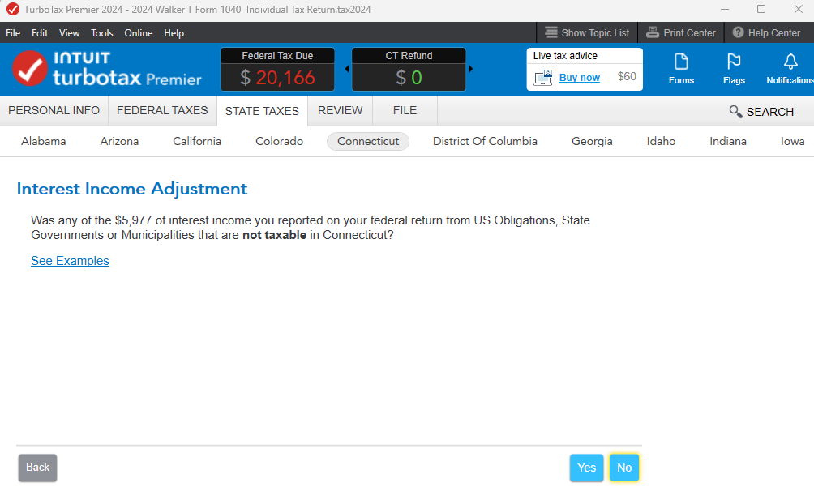Answer No to interest income question
Image resolution: width=814 pixels, height=504 pixels.
pyautogui.click(x=624, y=468)
